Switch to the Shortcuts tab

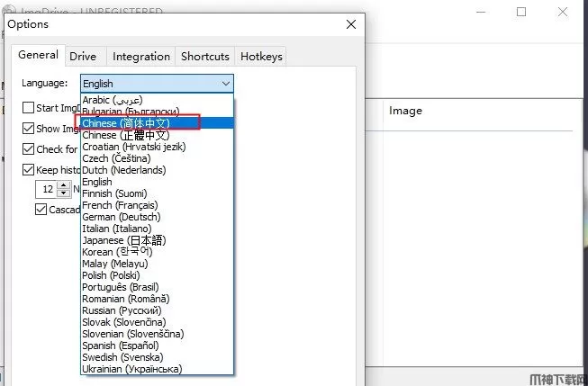[204, 57]
